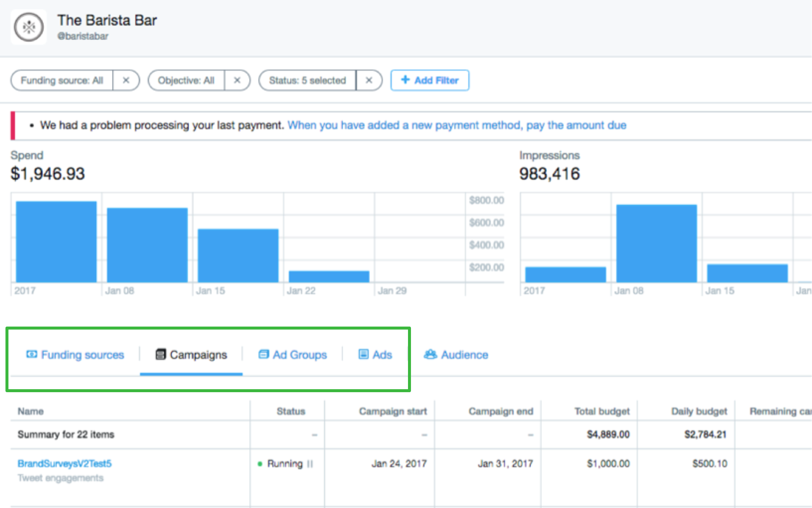
Task: Click the $500.10 daily budget cell
Action: (710, 464)
